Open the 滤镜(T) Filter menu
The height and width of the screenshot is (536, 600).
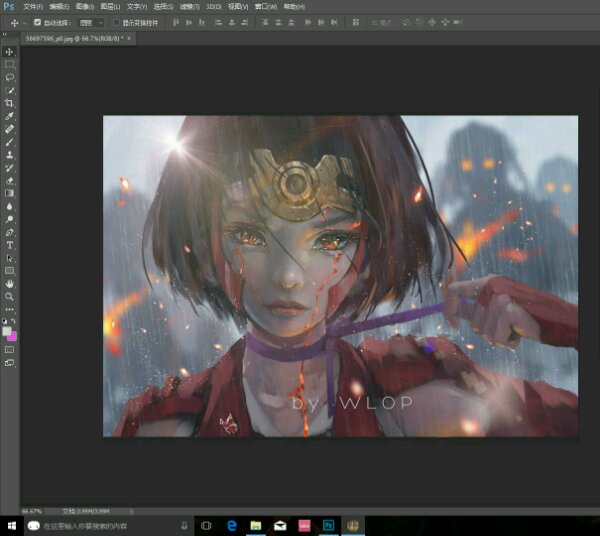pyautogui.click(x=189, y=7)
